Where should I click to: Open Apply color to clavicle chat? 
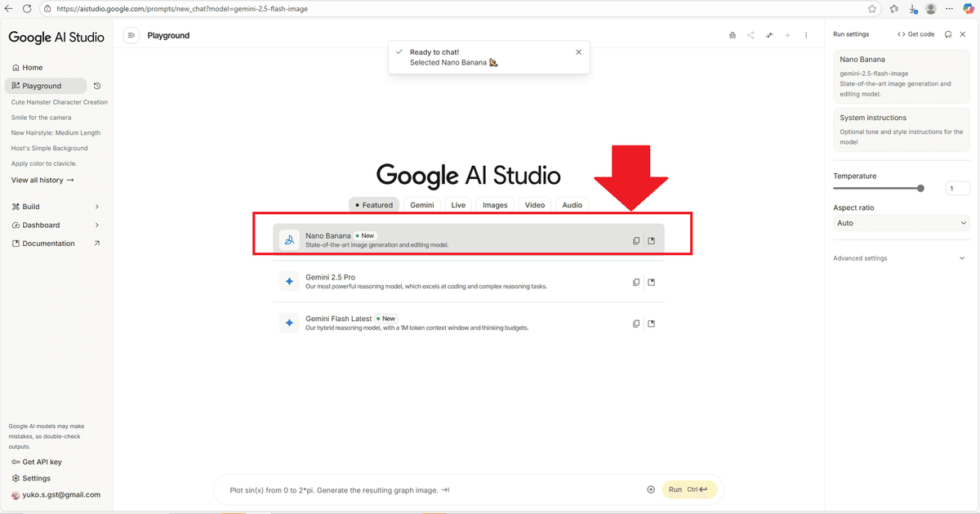[44, 163]
